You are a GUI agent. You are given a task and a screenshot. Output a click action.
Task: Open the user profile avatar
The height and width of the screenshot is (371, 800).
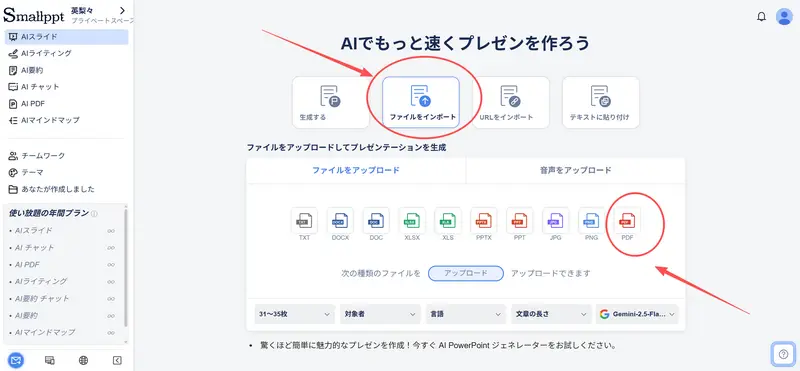[784, 17]
